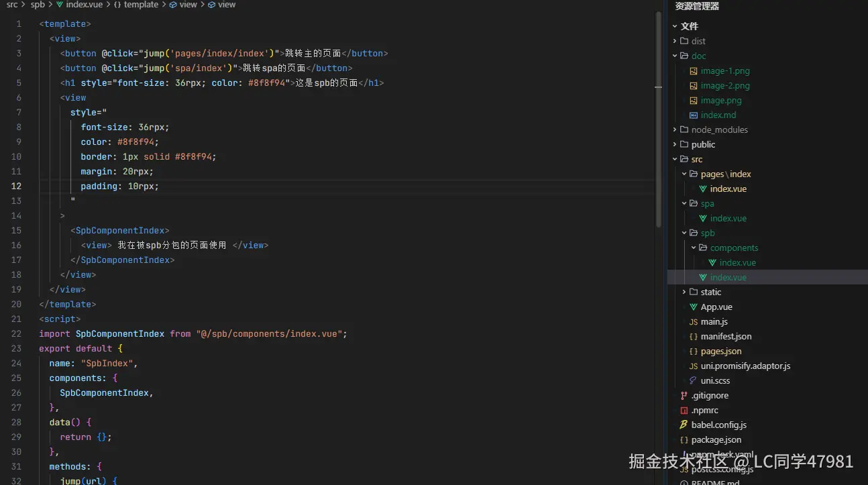The width and height of the screenshot is (868, 485).
Task: Click line number 22 in the gutter
Action: coord(16,333)
